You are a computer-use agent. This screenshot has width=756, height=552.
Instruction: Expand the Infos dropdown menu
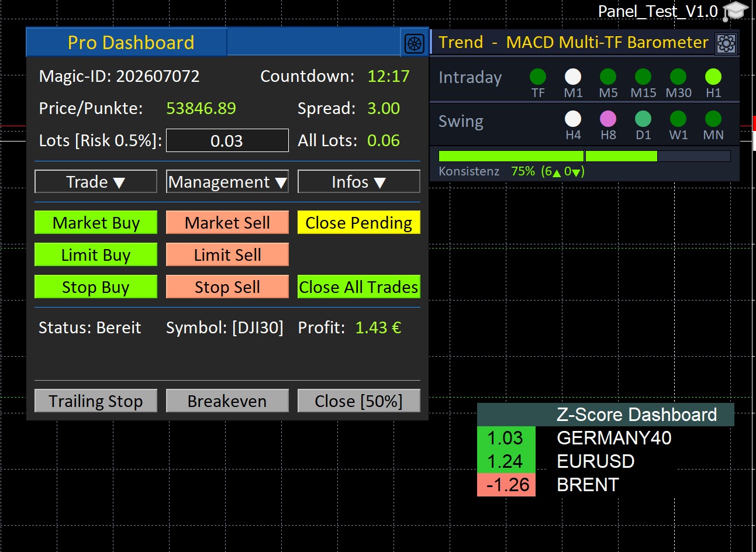359,182
